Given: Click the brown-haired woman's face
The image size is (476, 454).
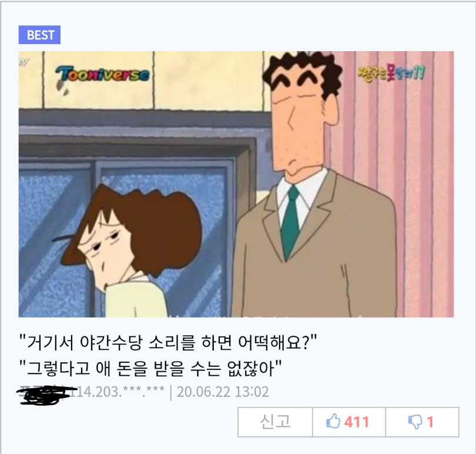Looking at the screenshot, I should 105,249.
